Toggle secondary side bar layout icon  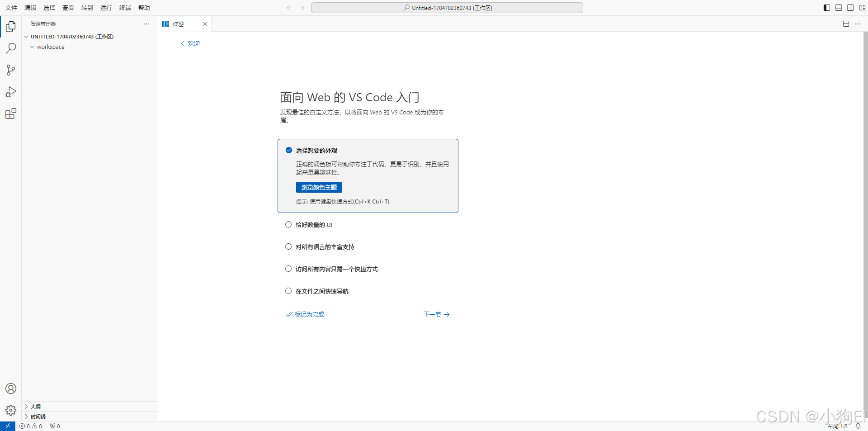pyautogui.click(x=850, y=8)
